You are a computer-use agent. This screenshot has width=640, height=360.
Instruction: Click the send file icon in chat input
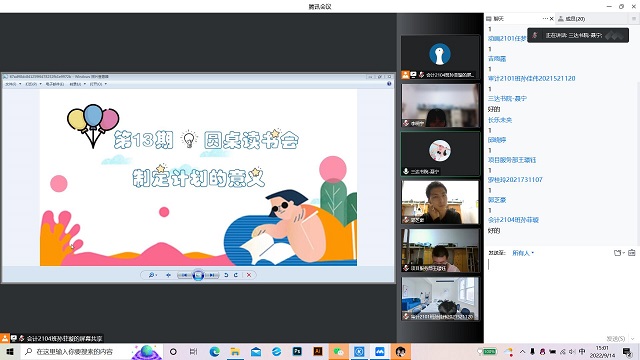tap(618, 253)
